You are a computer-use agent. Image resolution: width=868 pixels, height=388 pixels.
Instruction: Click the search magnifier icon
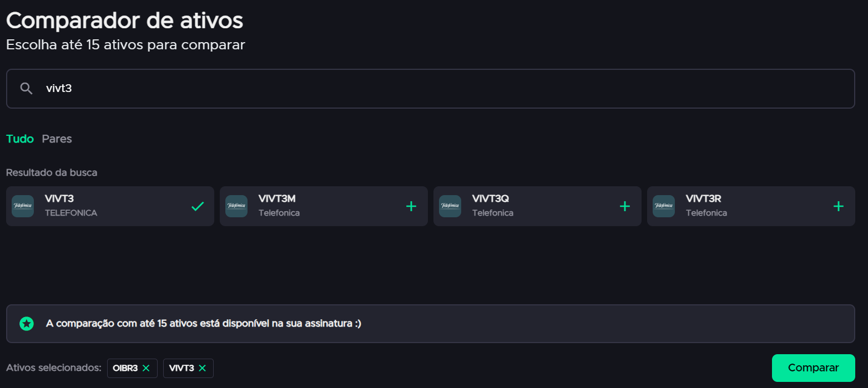pos(26,89)
